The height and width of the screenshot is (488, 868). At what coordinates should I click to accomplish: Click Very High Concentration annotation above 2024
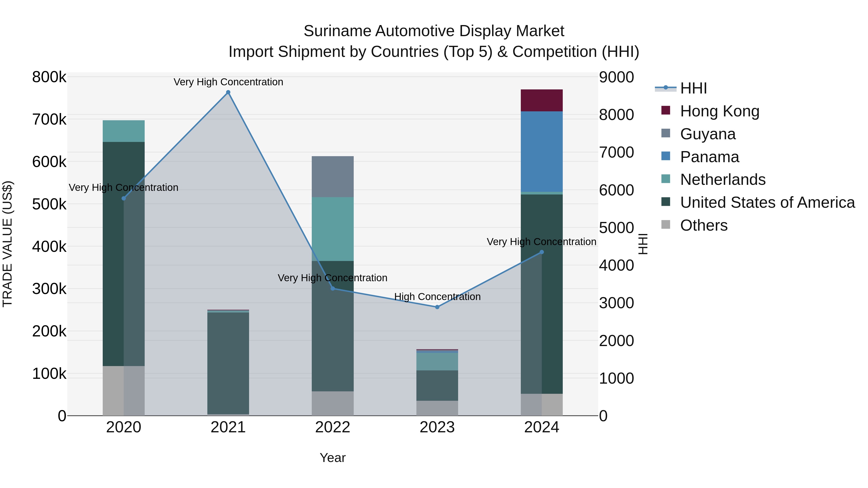[x=542, y=242]
